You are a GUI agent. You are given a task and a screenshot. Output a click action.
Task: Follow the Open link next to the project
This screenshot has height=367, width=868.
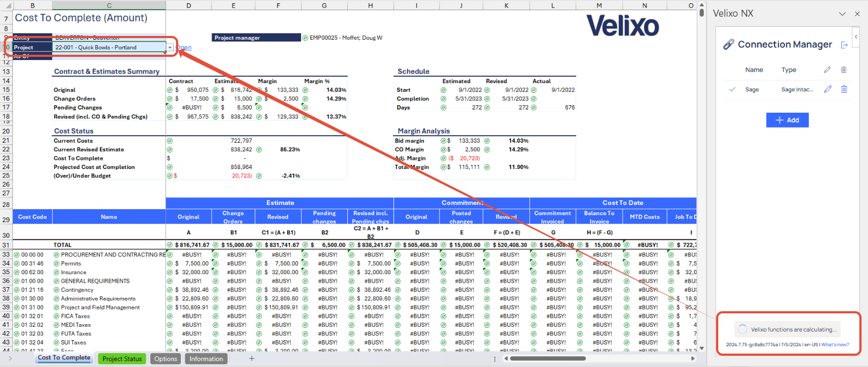click(184, 47)
